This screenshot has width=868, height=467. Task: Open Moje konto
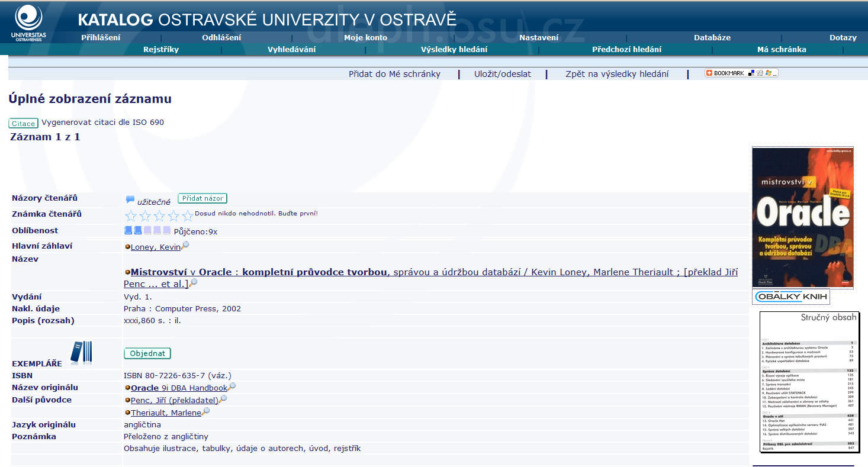point(365,37)
